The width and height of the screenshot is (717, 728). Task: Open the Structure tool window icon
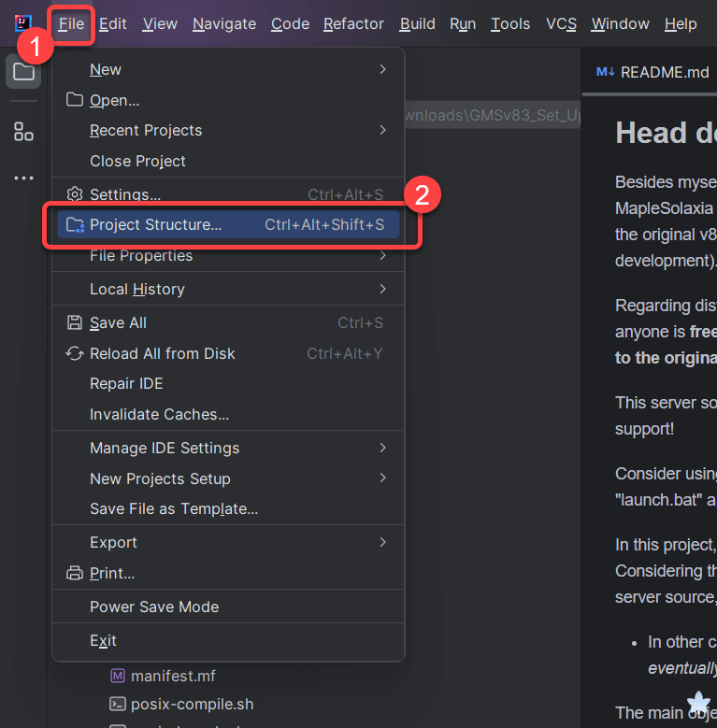tap(23, 132)
